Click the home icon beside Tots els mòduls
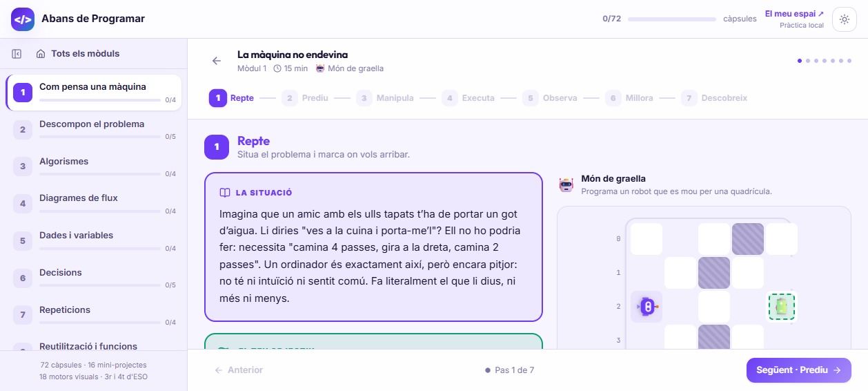This screenshot has height=391, width=868. 41,54
